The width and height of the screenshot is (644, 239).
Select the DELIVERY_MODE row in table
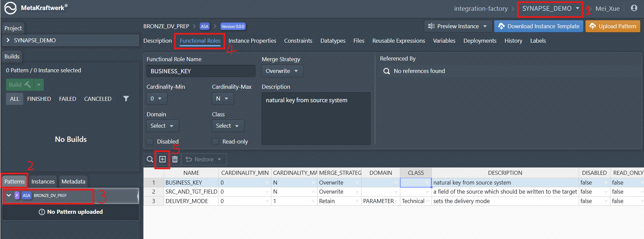(x=187, y=201)
